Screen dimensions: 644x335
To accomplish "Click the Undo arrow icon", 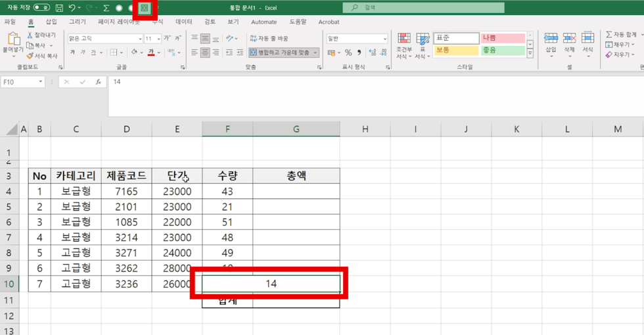I will (x=72, y=8).
